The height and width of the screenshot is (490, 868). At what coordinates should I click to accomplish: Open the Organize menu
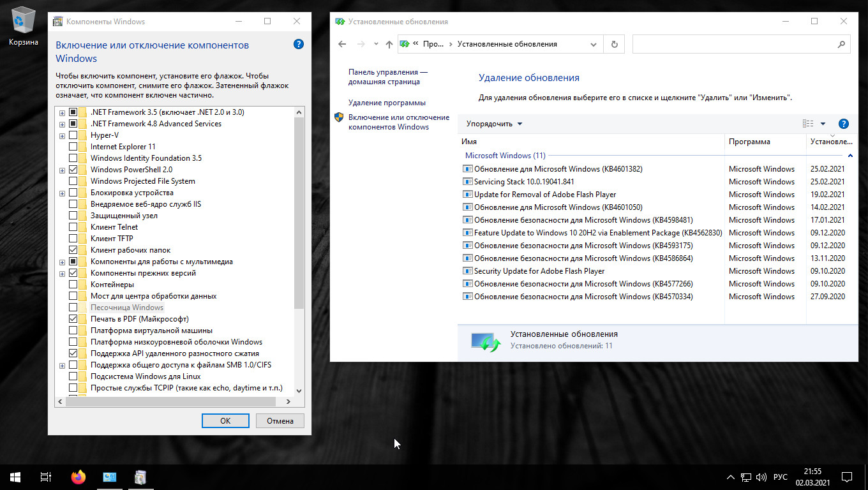click(494, 124)
